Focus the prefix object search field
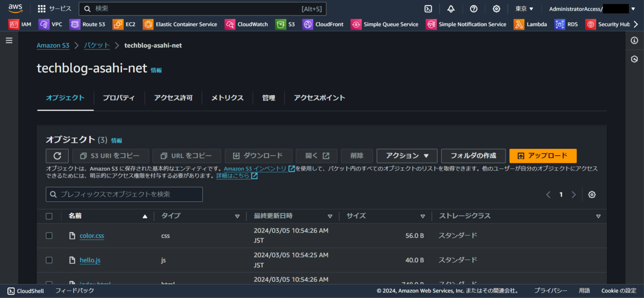The image size is (644, 298). tap(124, 194)
